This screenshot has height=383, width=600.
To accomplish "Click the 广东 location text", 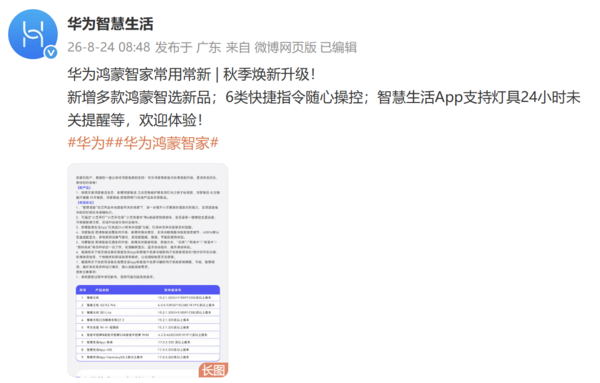I will coord(209,47).
